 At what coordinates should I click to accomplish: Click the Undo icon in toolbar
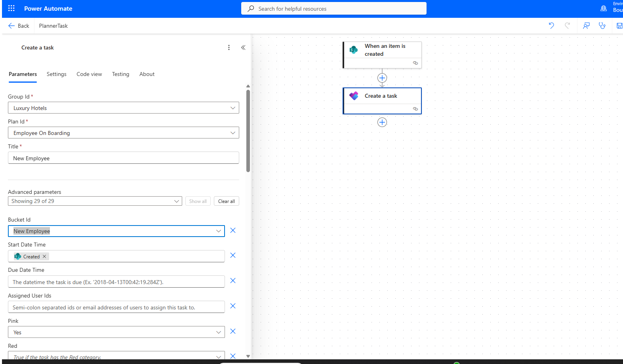pos(551,26)
